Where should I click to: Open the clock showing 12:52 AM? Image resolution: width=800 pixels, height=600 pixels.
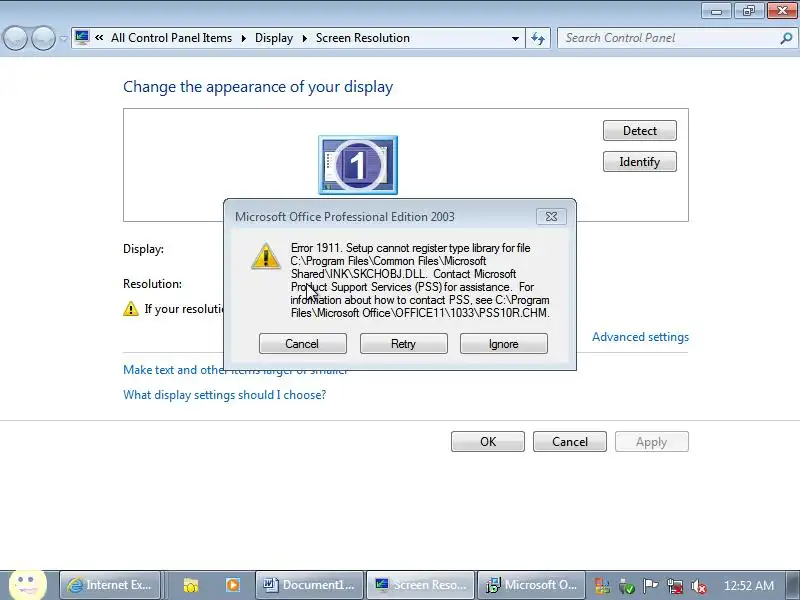pos(748,586)
